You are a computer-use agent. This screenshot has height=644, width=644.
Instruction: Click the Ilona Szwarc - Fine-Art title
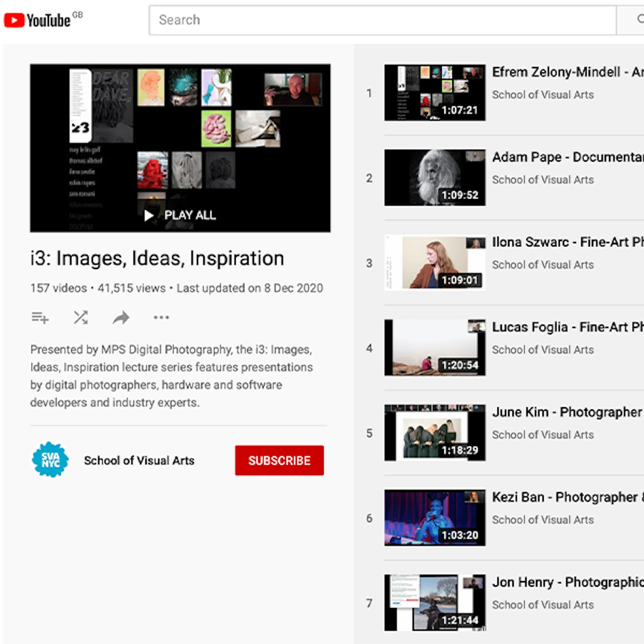click(568, 242)
